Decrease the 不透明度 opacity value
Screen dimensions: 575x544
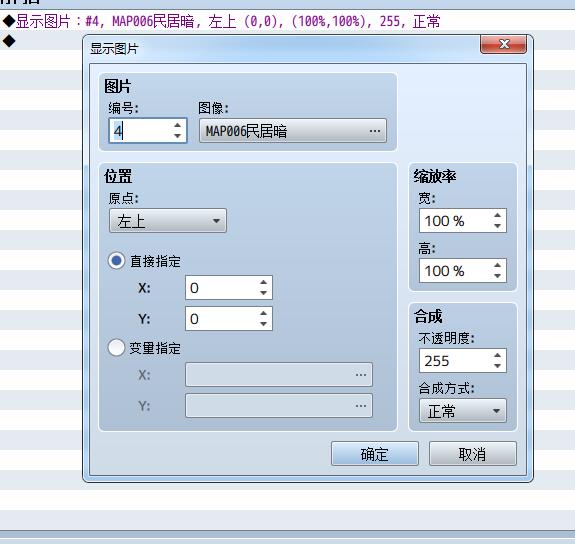(497, 366)
